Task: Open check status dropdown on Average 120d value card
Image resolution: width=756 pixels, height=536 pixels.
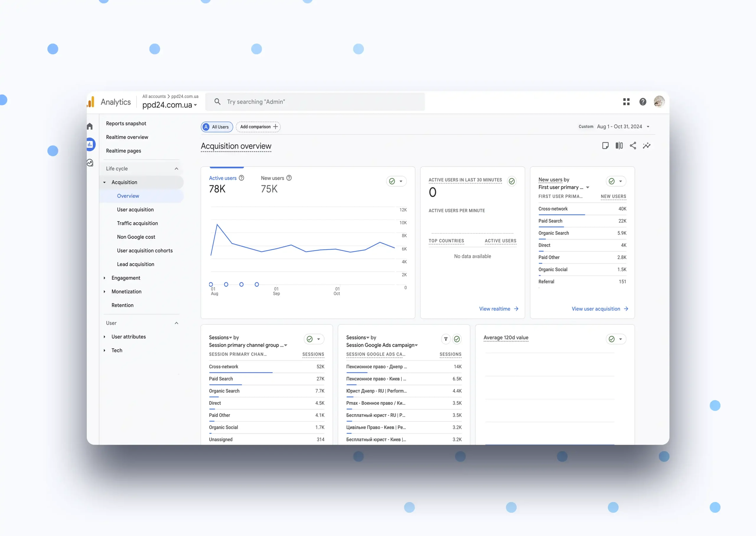Action: point(616,339)
